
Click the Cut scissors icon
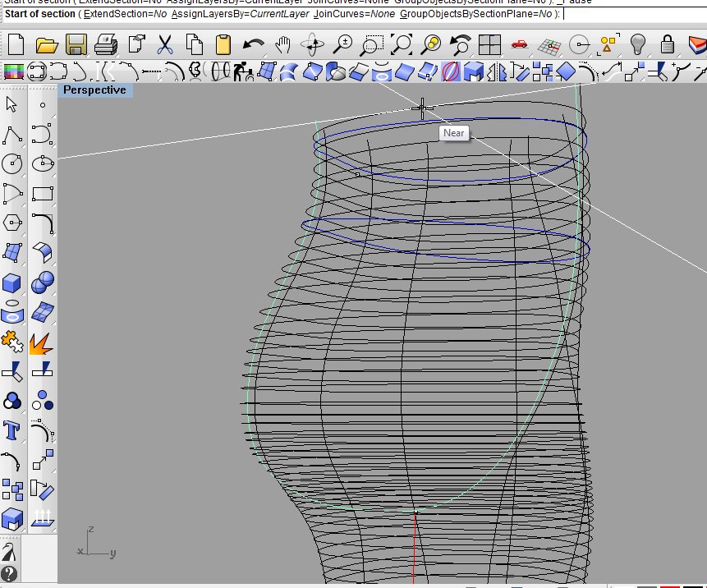click(165, 44)
